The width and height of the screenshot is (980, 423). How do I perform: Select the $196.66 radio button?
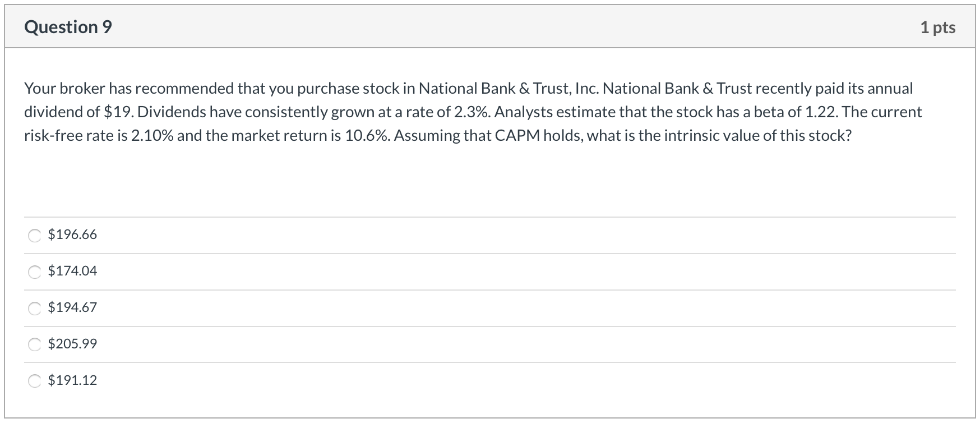(x=34, y=235)
